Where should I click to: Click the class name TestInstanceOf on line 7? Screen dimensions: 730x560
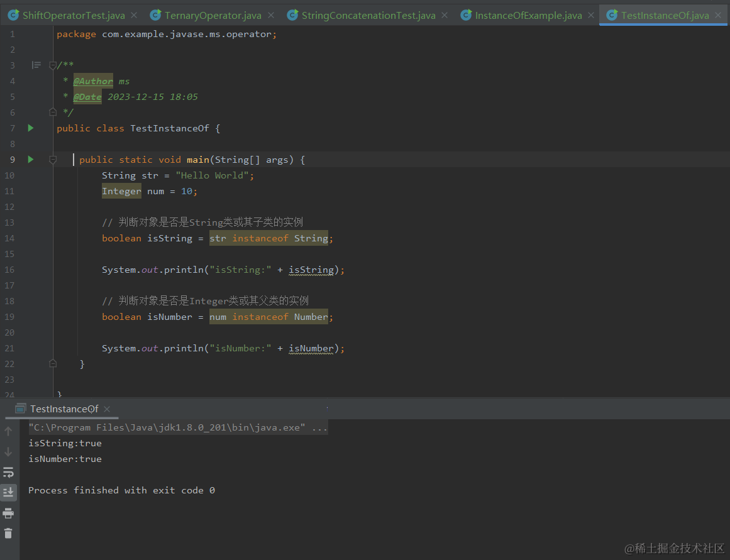tap(170, 128)
